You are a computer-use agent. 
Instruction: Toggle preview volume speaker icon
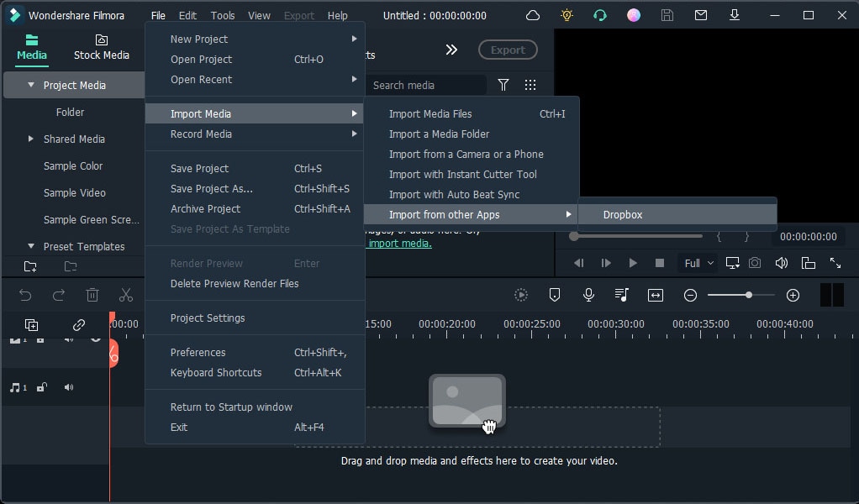[781, 263]
